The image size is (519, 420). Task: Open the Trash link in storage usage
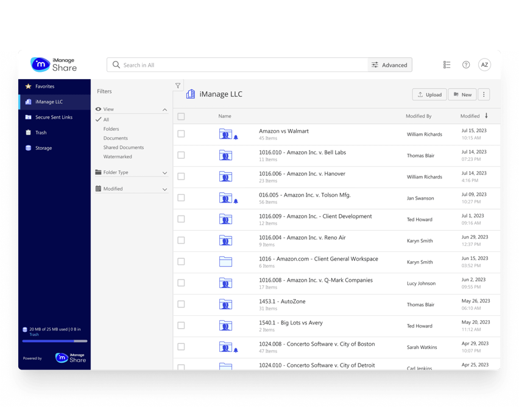pyautogui.click(x=34, y=334)
